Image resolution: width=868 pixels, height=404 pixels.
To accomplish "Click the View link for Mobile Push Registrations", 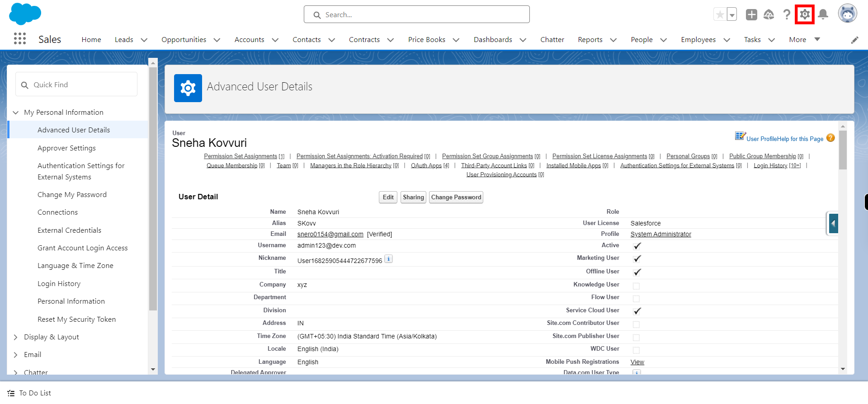I will tap(637, 362).
